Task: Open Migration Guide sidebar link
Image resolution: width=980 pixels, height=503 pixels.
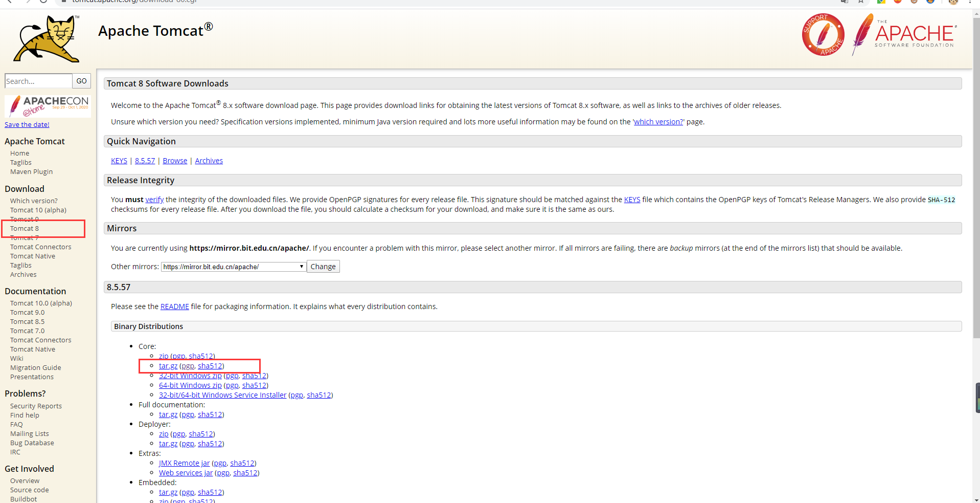Action: pos(35,367)
